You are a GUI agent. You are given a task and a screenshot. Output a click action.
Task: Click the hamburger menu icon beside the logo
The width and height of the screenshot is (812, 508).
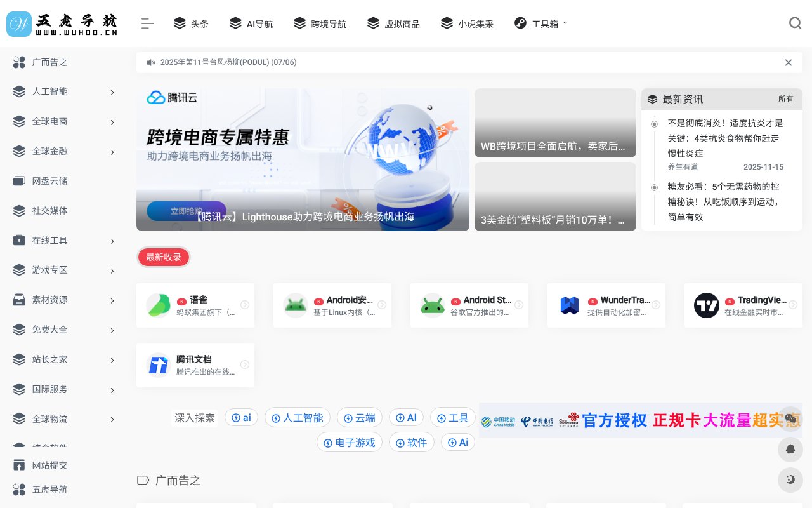(147, 23)
